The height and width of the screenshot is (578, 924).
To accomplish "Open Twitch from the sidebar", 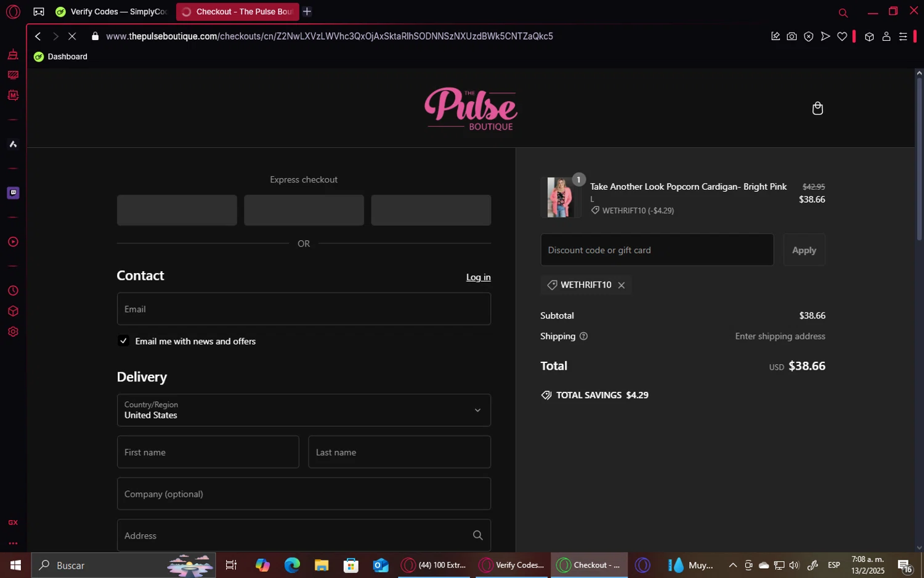I will point(13,193).
